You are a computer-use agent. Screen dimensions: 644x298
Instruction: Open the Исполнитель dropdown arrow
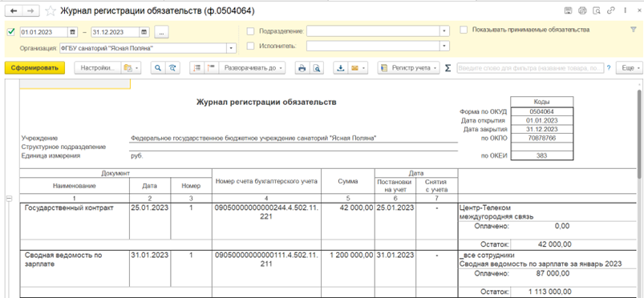[444, 46]
